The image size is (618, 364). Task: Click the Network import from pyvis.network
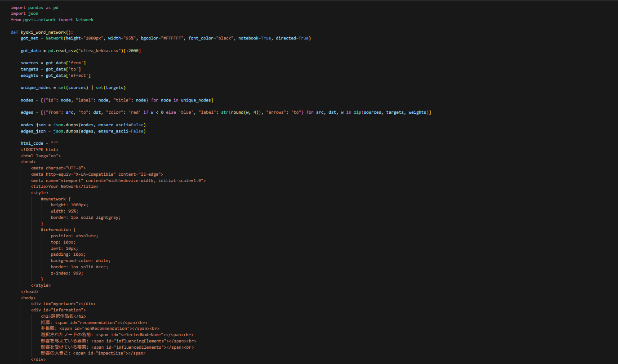(x=84, y=19)
